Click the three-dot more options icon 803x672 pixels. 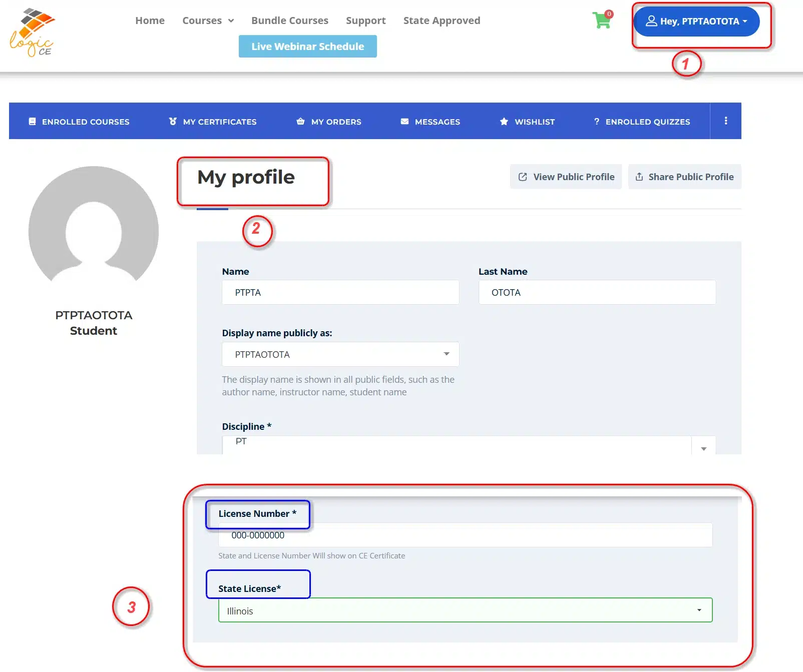click(x=725, y=121)
